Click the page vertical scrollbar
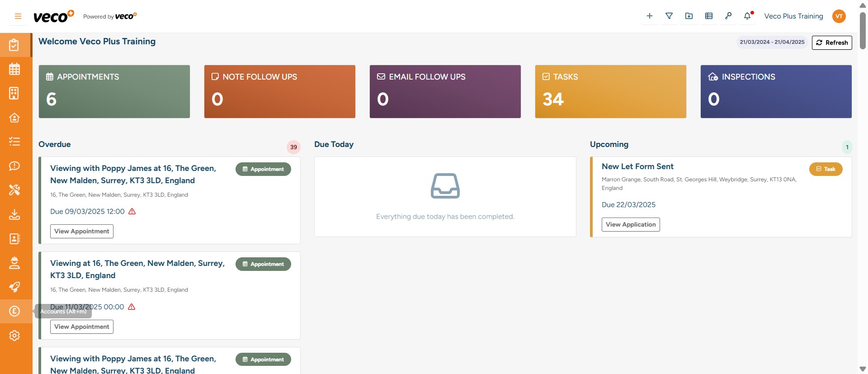The image size is (868, 374). coord(863,32)
